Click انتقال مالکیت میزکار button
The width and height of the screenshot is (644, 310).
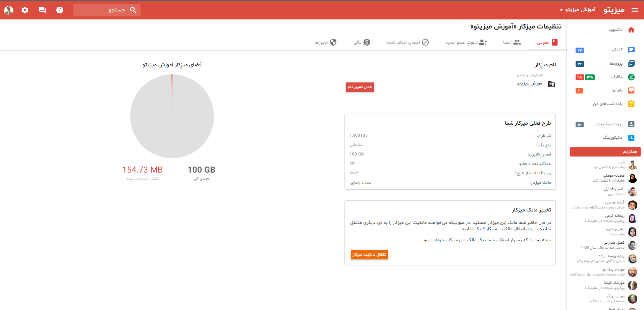pyautogui.click(x=369, y=254)
